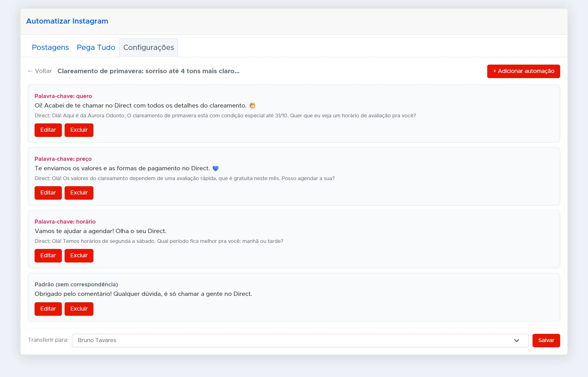
Task: Edit the 'preço' keyword automation
Action: (x=48, y=193)
